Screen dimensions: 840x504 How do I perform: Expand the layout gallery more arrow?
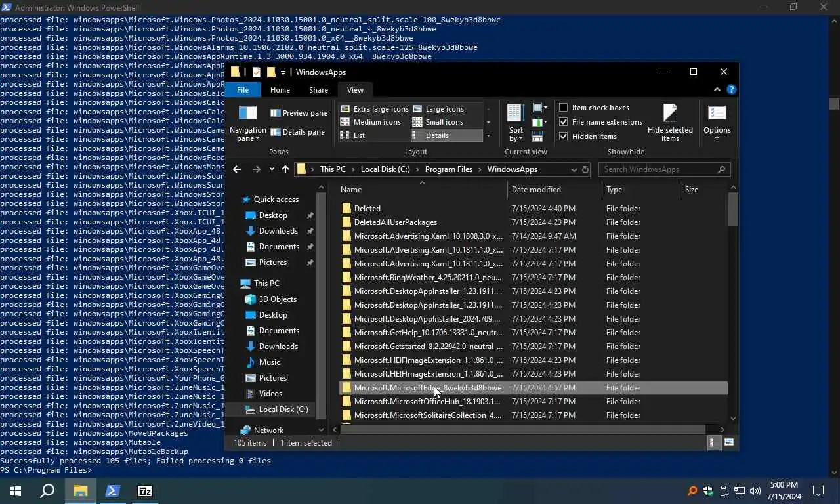coord(488,135)
